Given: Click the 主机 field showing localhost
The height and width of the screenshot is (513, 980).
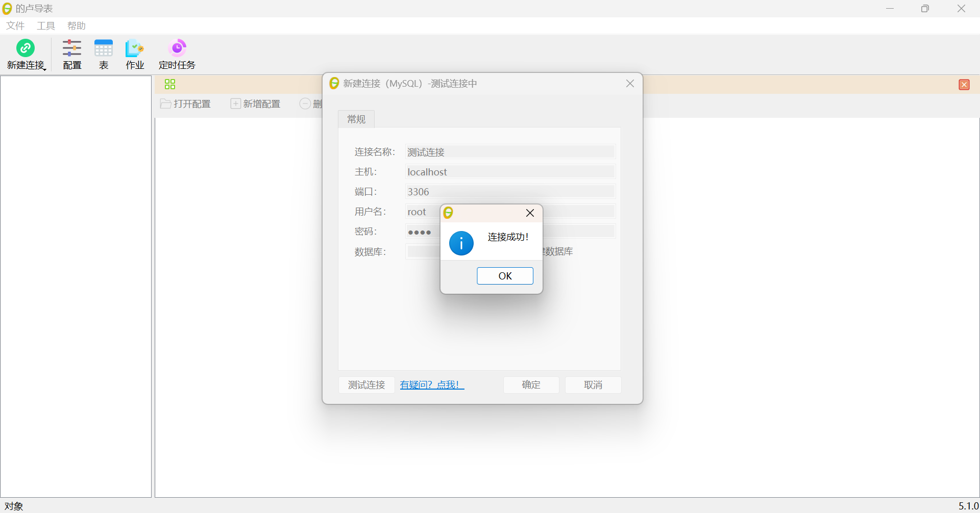Looking at the screenshot, I should (x=510, y=172).
